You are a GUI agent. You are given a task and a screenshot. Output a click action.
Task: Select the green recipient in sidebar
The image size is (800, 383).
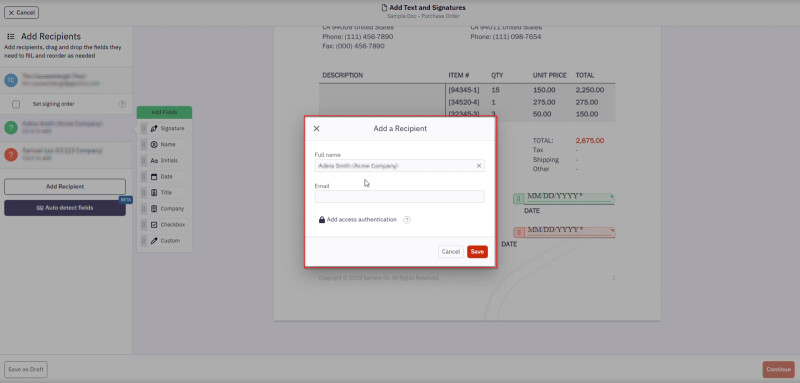(x=66, y=128)
